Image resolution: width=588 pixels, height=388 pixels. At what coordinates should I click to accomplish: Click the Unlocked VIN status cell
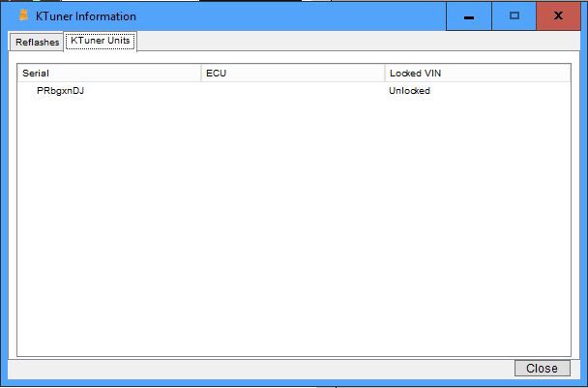click(x=409, y=91)
